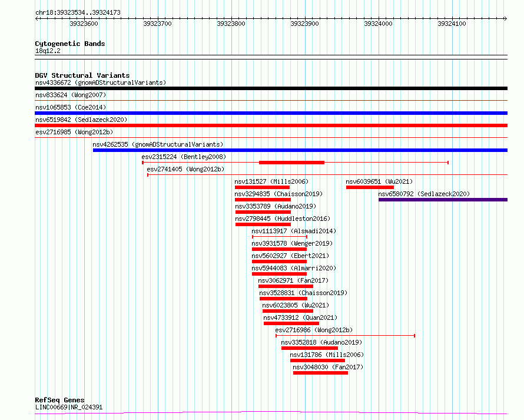Click the purple bar of nsv6580792

[443, 200]
